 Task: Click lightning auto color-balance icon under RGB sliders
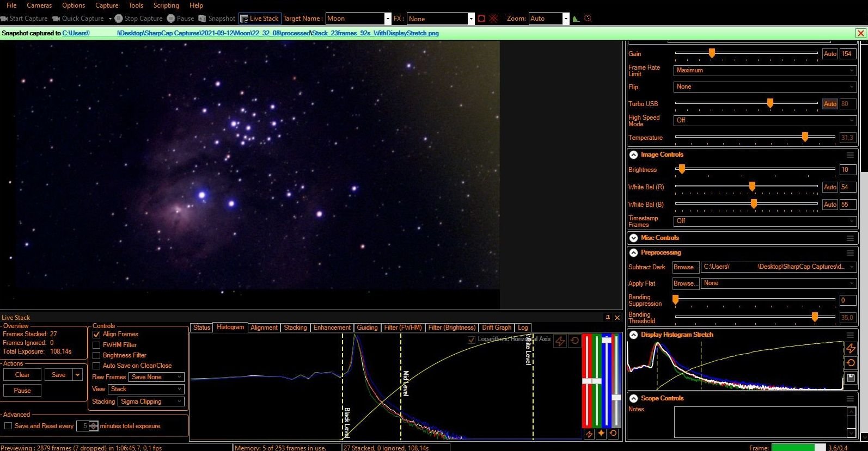[589, 434]
